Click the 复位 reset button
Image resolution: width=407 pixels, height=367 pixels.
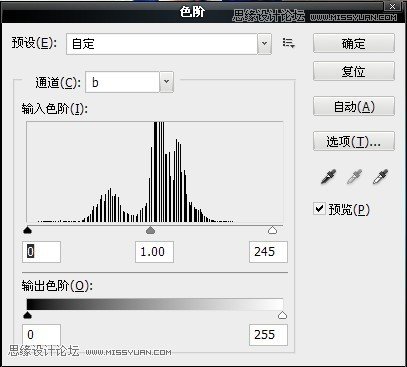coord(354,71)
